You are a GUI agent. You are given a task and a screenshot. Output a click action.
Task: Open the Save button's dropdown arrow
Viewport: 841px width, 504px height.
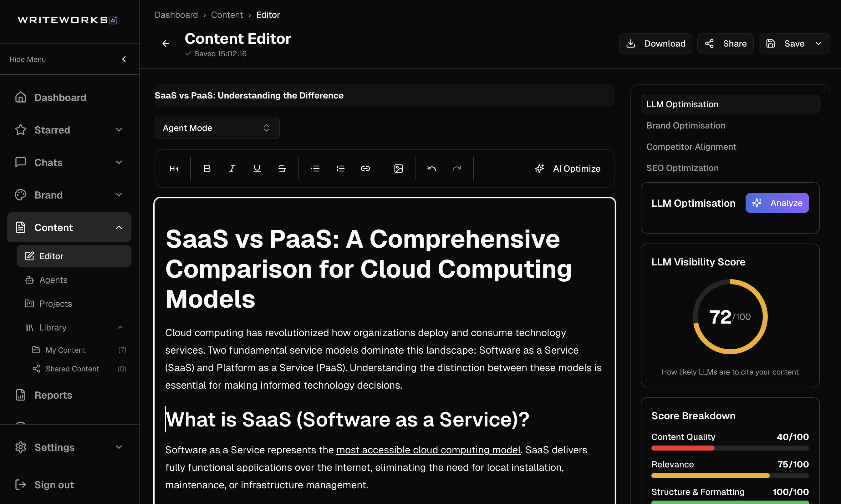coord(819,43)
